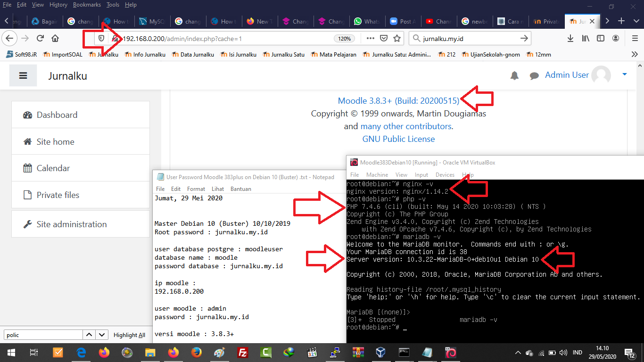Open the command prompt taskbar icon

point(405,352)
